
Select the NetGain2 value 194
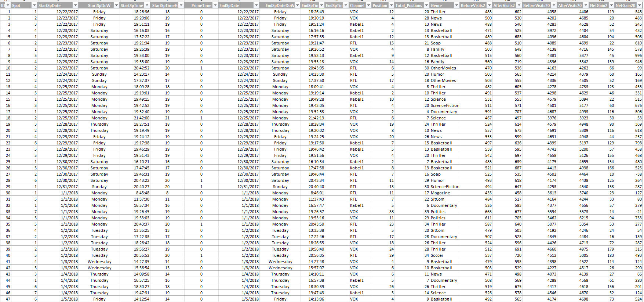(x=602, y=37)
